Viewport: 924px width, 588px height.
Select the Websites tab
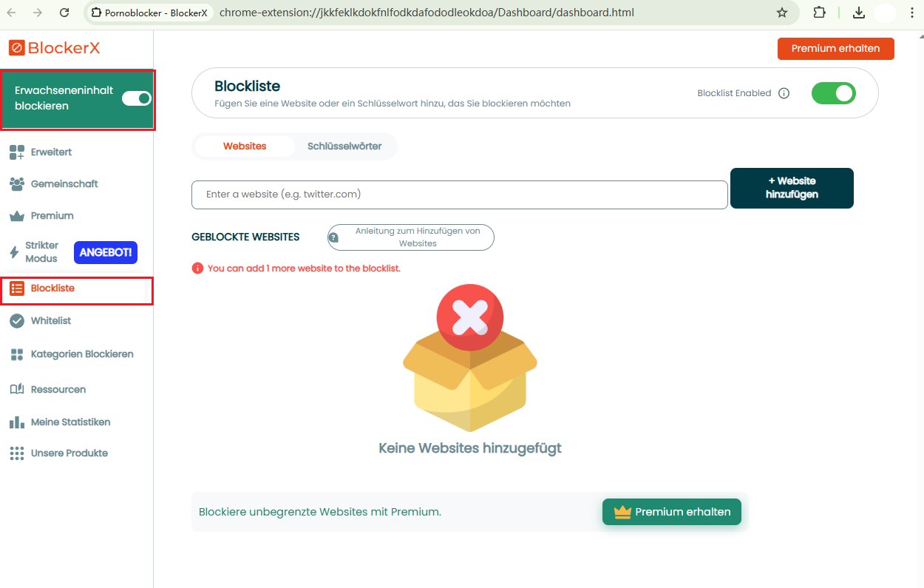pyautogui.click(x=245, y=146)
